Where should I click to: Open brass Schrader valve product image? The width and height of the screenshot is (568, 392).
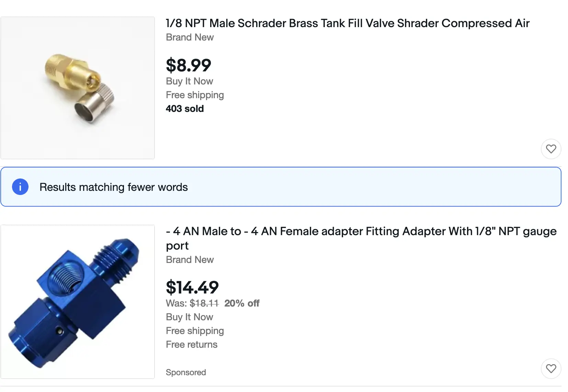(78, 88)
